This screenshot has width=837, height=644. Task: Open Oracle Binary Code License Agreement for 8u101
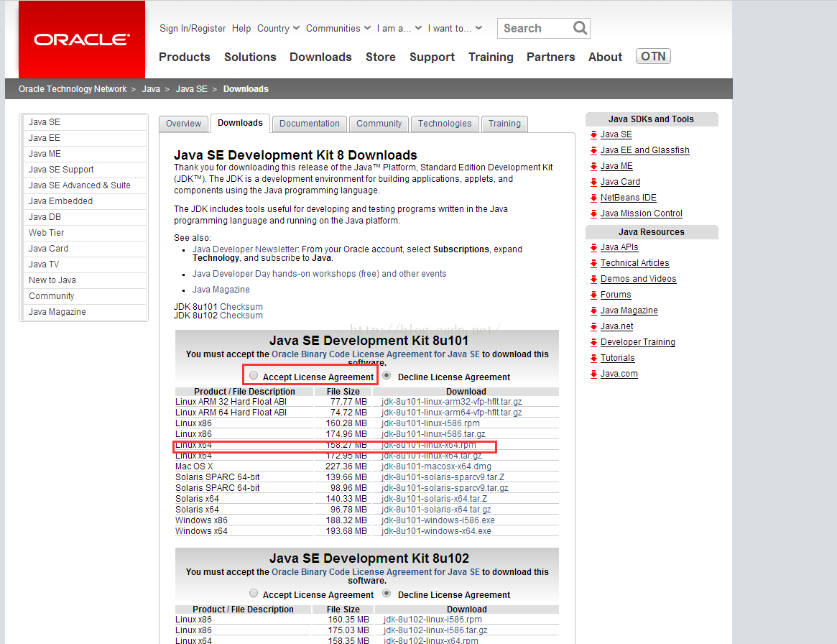(x=376, y=354)
